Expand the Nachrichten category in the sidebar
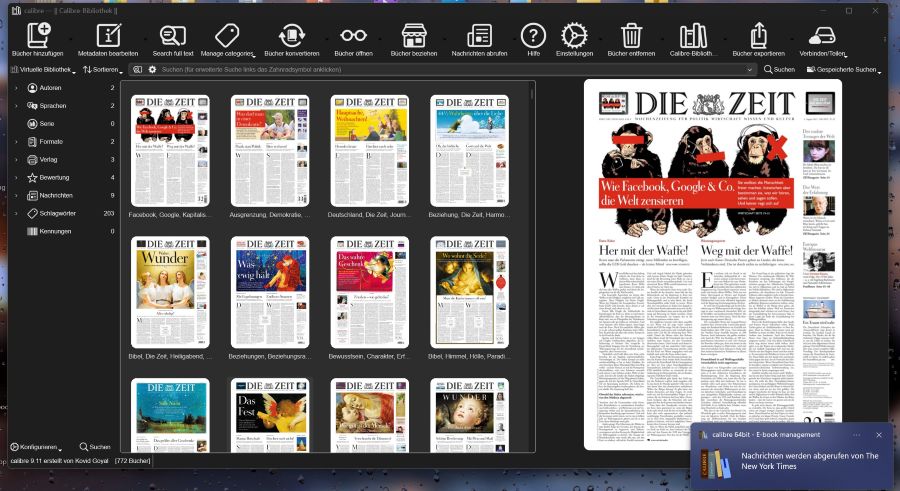This screenshot has width=900, height=491. [x=16, y=195]
